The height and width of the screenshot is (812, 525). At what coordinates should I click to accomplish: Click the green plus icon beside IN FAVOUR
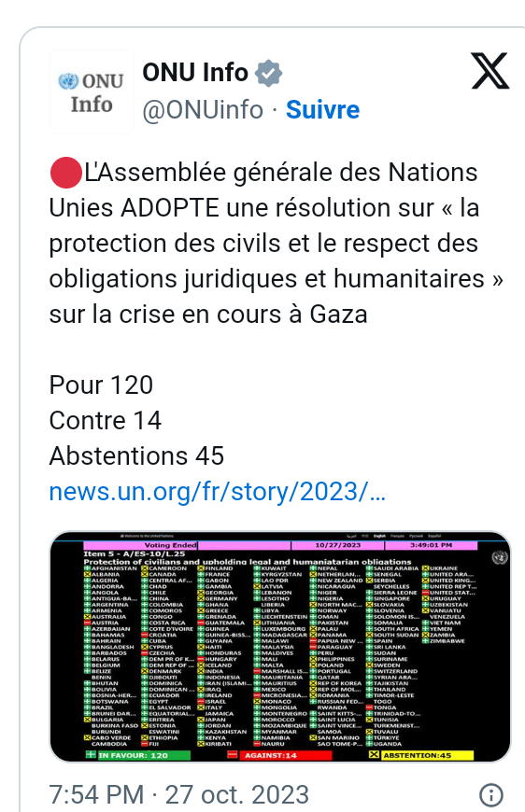(x=91, y=754)
